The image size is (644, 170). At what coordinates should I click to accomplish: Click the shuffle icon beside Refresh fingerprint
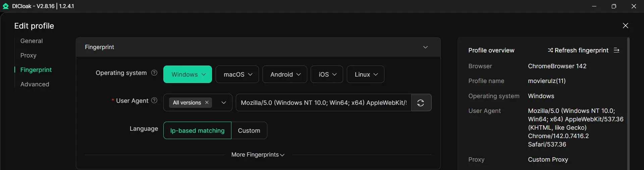550,50
